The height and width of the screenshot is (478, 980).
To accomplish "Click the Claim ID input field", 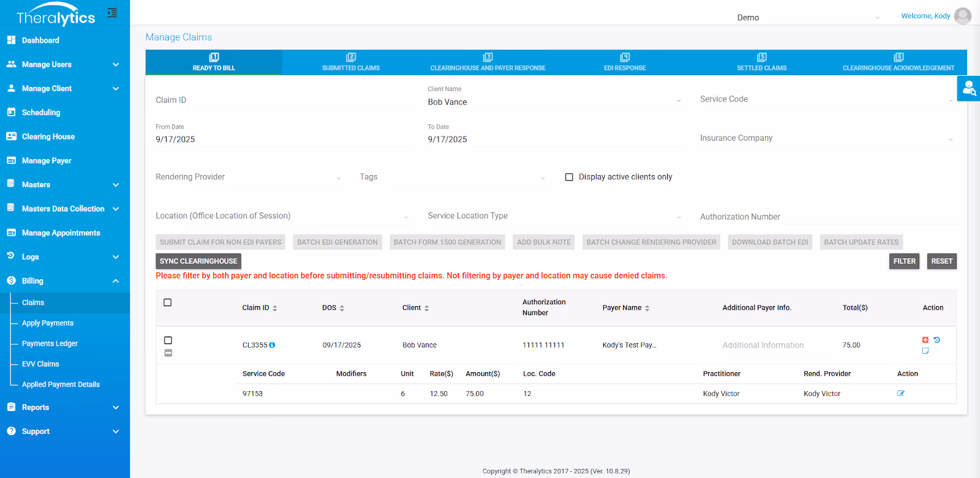I will point(284,100).
